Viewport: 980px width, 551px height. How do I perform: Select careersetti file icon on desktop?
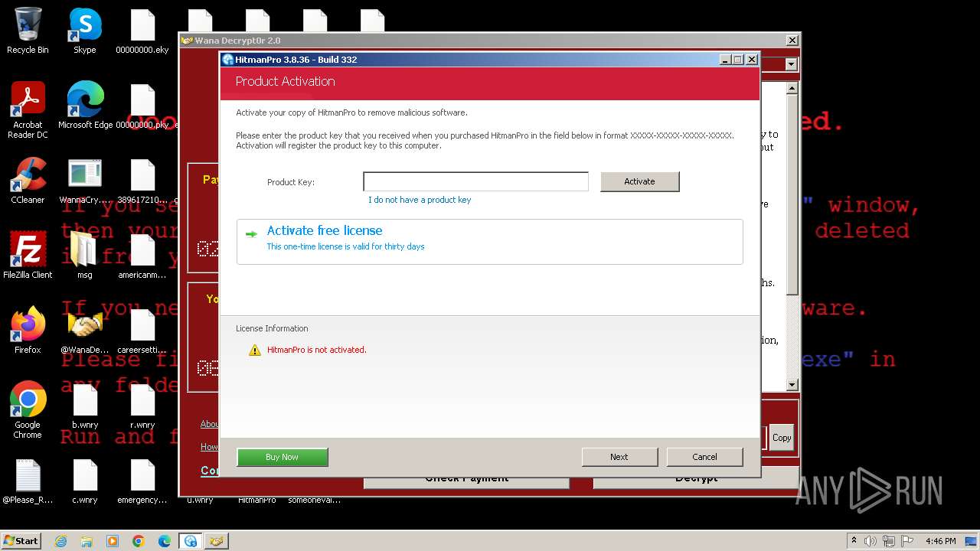point(142,331)
